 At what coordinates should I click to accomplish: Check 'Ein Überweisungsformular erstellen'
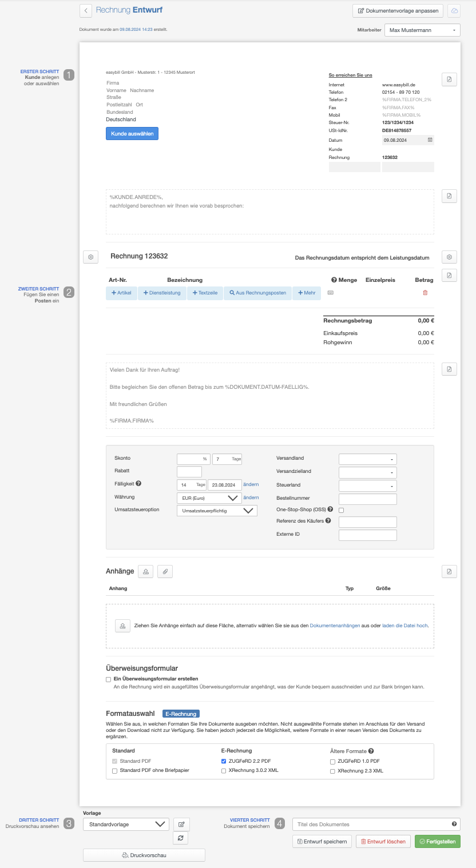point(109,679)
